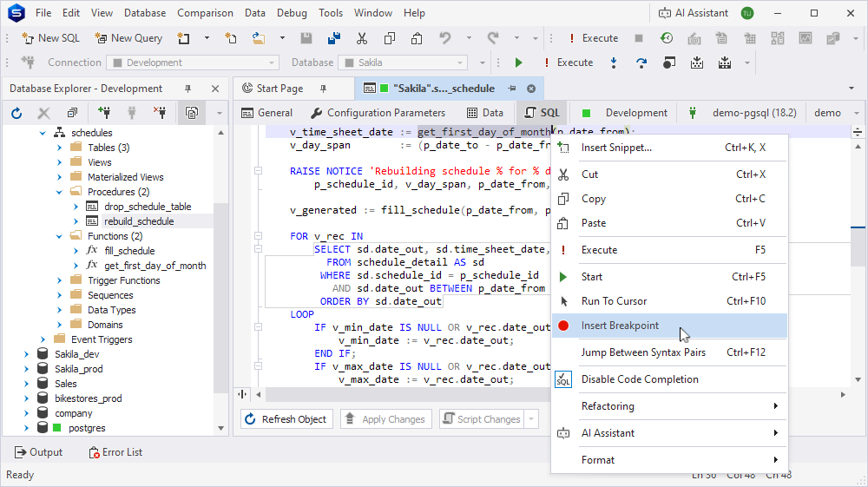The width and height of the screenshot is (868, 487).
Task: Click the Step Into debug icon
Action: 614,63
